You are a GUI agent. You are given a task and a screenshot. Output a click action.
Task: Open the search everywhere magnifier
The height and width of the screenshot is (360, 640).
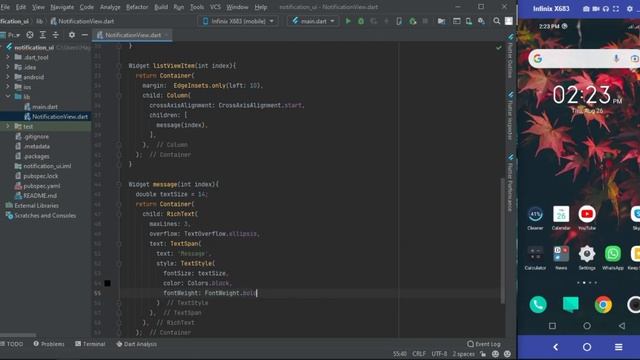[x=496, y=21]
